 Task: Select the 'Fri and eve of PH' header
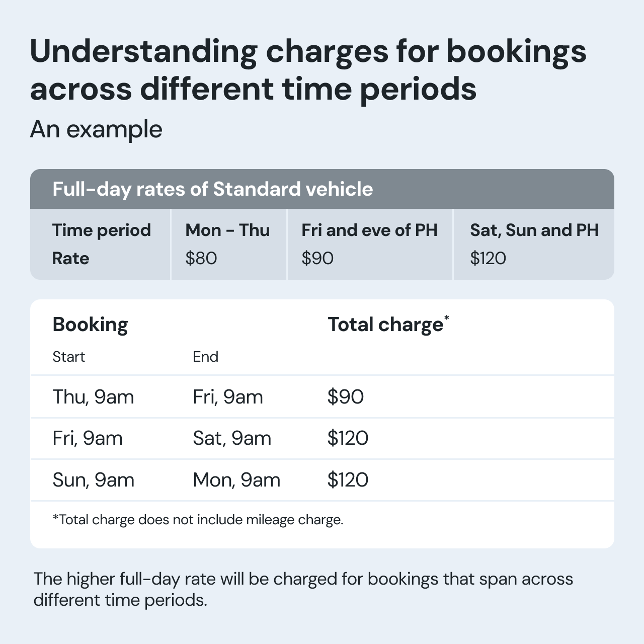coord(369,230)
